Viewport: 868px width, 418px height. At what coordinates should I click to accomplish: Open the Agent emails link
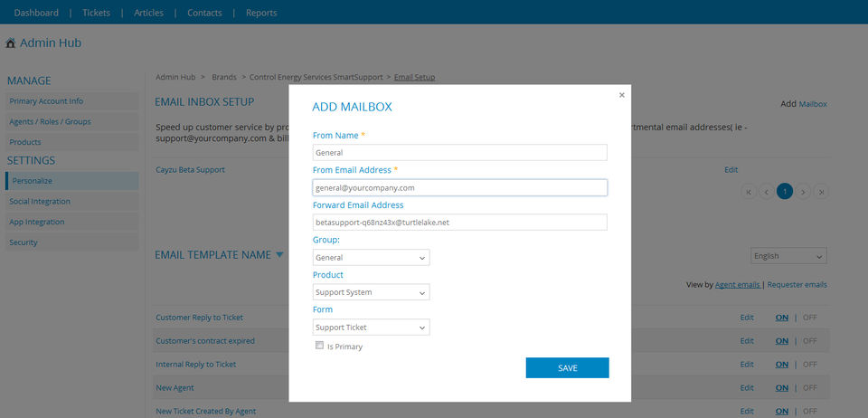tap(737, 285)
